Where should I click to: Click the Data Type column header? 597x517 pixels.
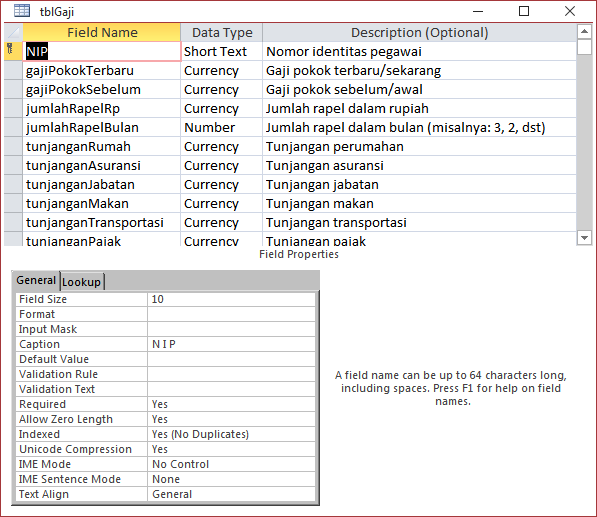tap(222, 32)
